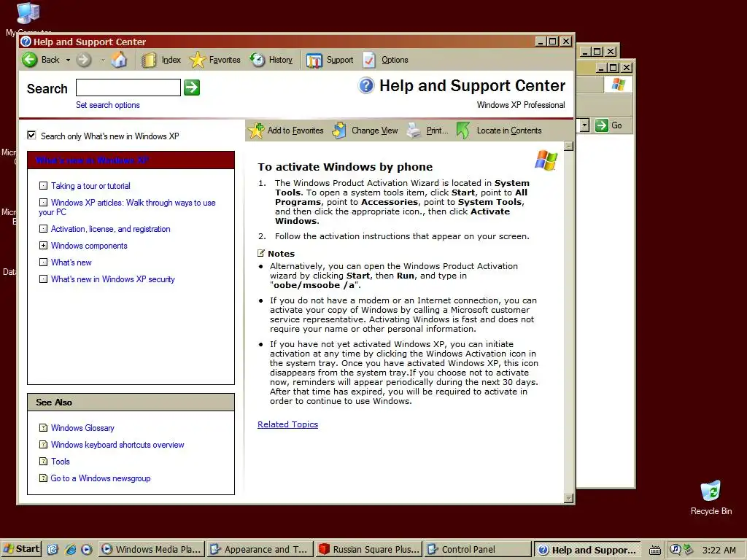The height and width of the screenshot is (560, 747).
Task: Select the What's new topic
Action: pos(71,262)
